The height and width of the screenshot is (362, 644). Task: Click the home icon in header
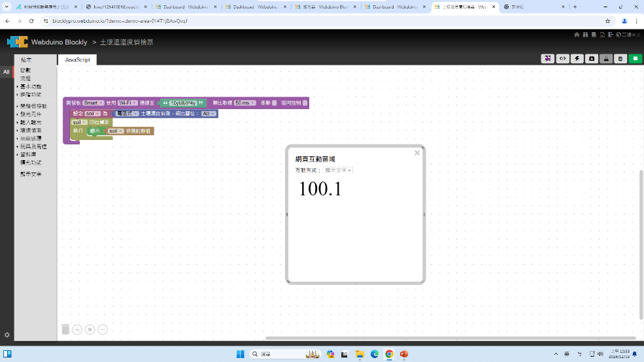577,35
